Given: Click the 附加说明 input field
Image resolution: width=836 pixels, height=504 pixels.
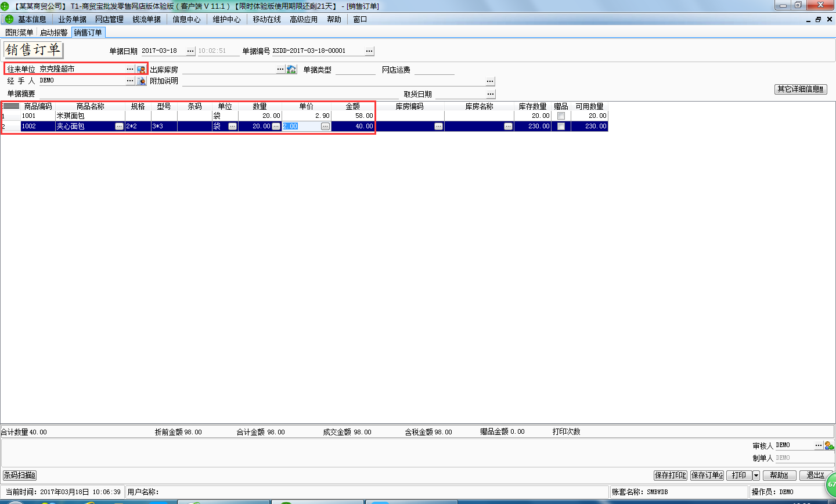Looking at the screenshot, I should 333,81.
